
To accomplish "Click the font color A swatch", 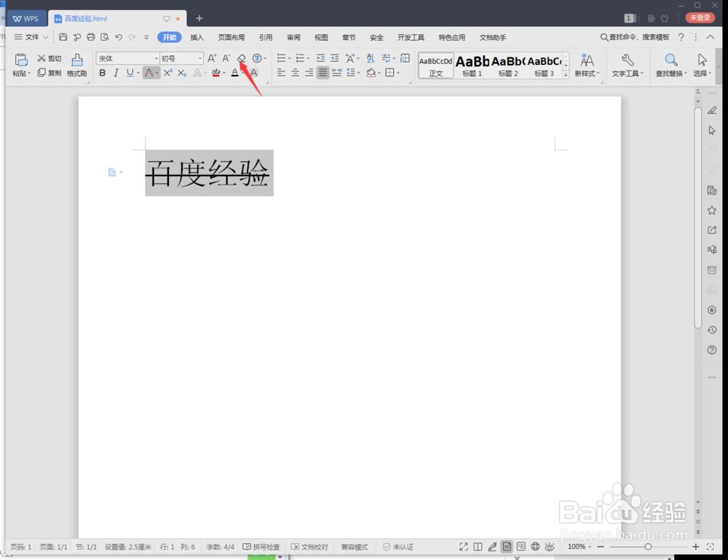I will click(235, 72).
